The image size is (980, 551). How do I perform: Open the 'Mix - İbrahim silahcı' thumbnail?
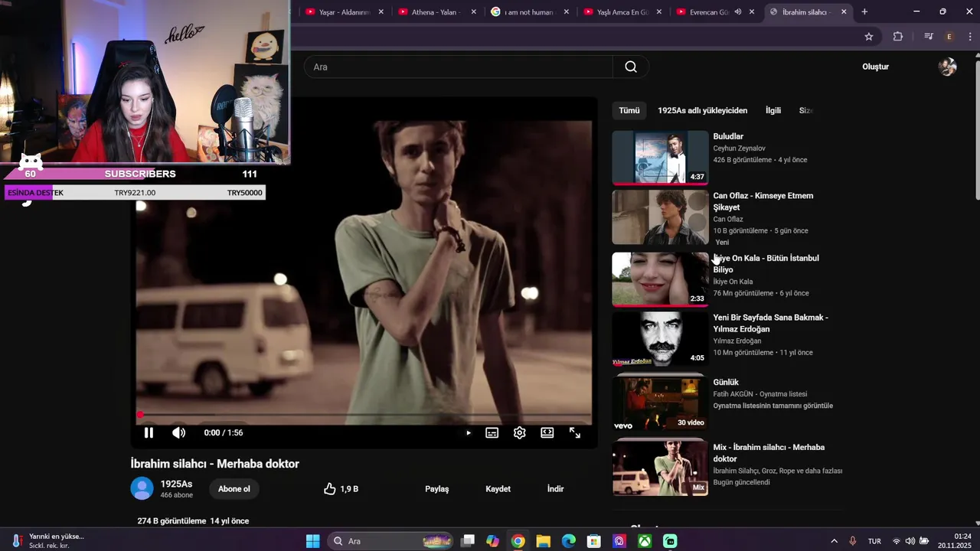660,468
